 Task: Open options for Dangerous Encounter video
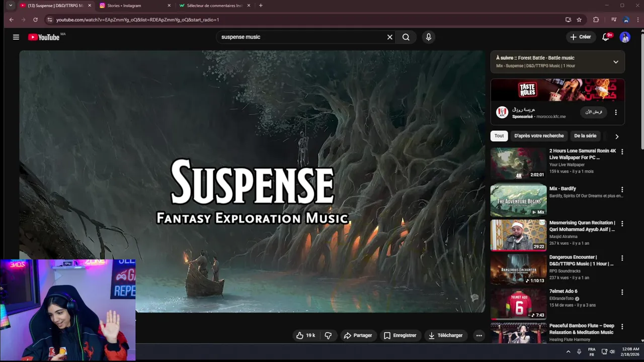click(x=622, y=258)
